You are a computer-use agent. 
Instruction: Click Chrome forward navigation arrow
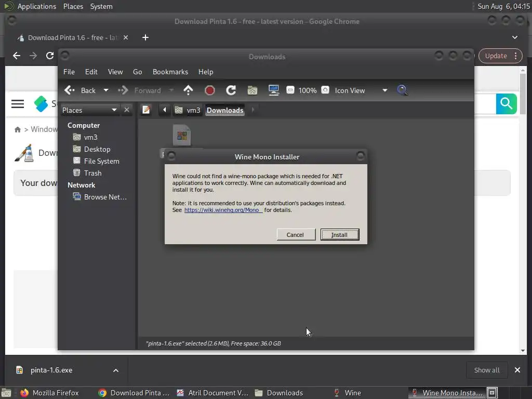click(33, 56)
